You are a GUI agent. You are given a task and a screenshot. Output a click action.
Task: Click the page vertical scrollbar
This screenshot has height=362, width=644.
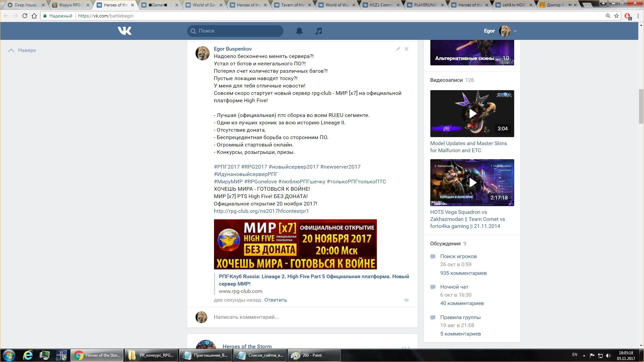641,106
